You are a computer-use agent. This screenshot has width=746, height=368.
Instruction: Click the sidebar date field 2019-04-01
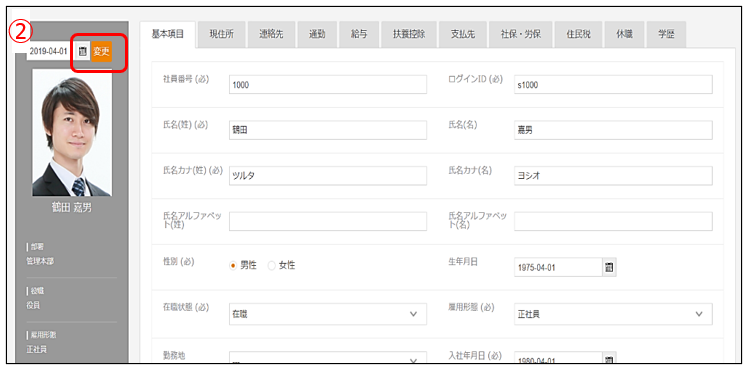point(50,51)
